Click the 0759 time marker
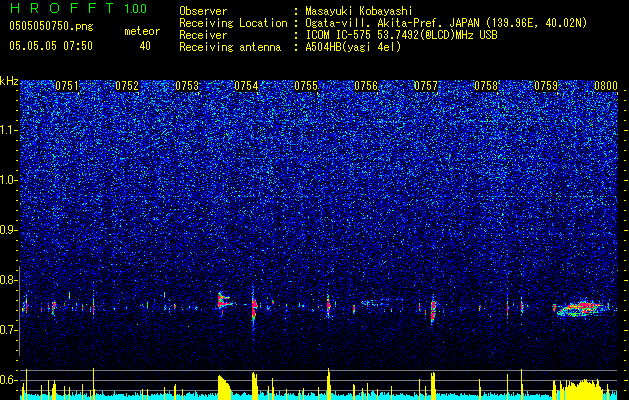The image size is (629, 400). [546, 86]
